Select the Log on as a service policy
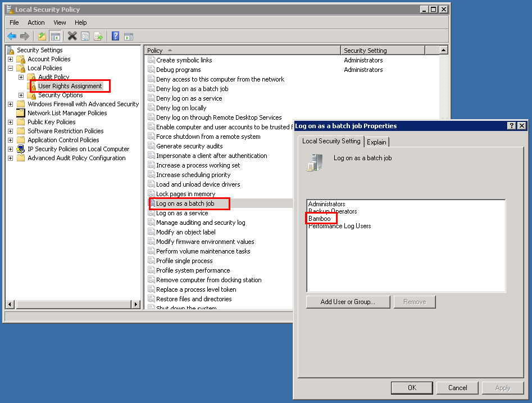 point(182,213)
